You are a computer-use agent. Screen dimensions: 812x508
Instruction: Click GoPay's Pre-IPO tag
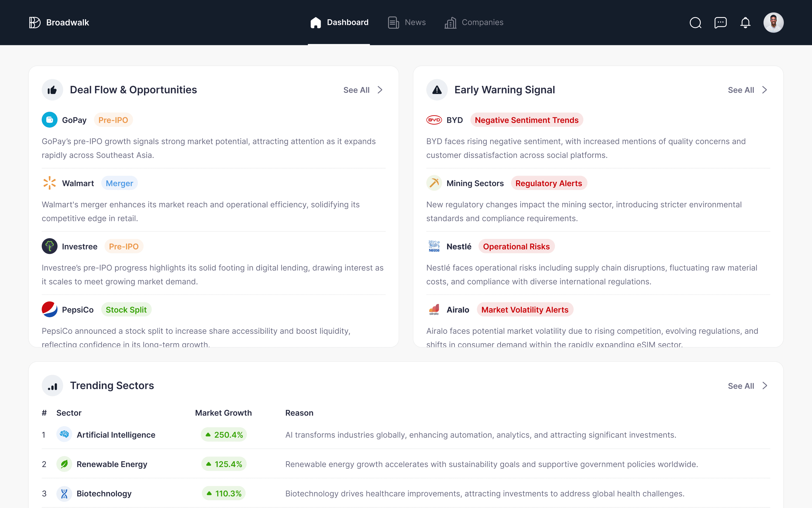113,120
